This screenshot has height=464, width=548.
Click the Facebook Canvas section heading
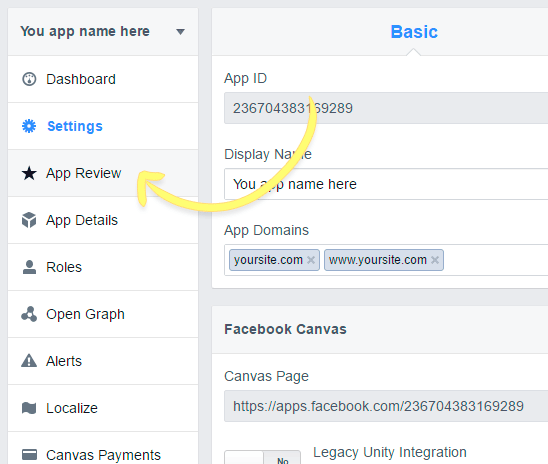coord(285,329)
